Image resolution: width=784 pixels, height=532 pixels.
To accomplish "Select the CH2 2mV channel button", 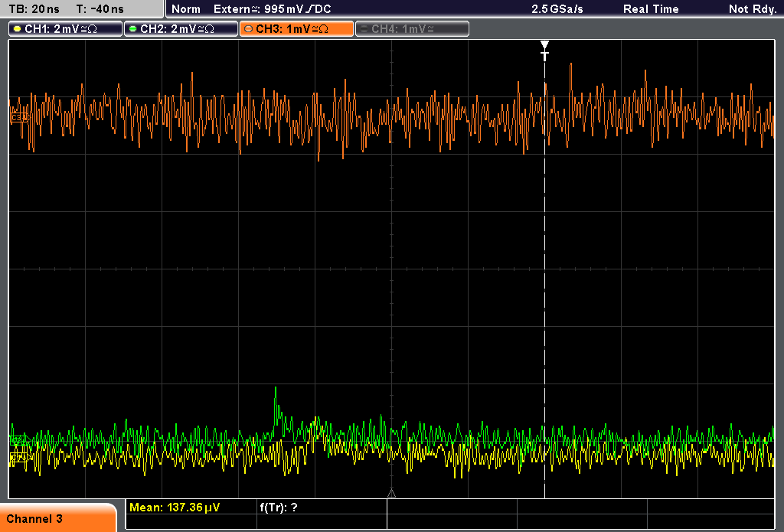I will (181, 29).
